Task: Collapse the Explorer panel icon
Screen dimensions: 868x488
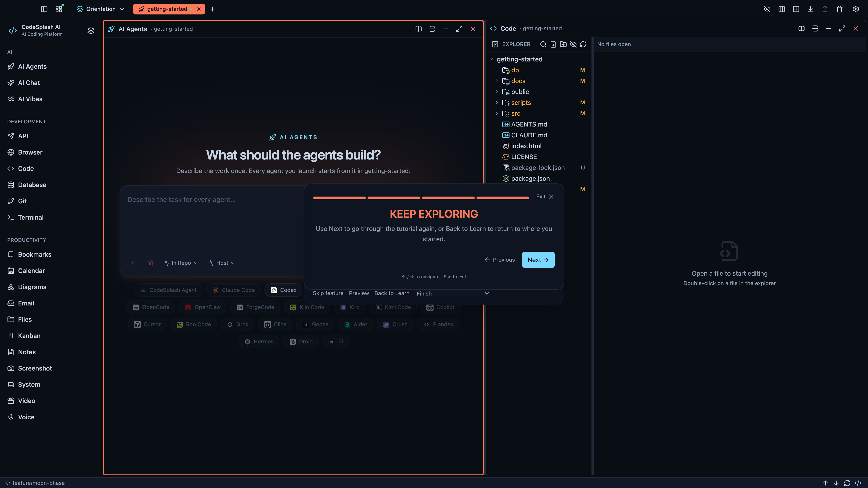Action: click(495, 44)
